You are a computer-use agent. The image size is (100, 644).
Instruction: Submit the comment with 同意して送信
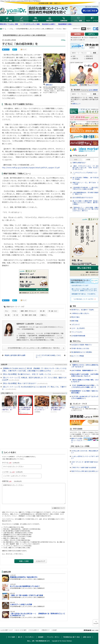coord(24,561)
